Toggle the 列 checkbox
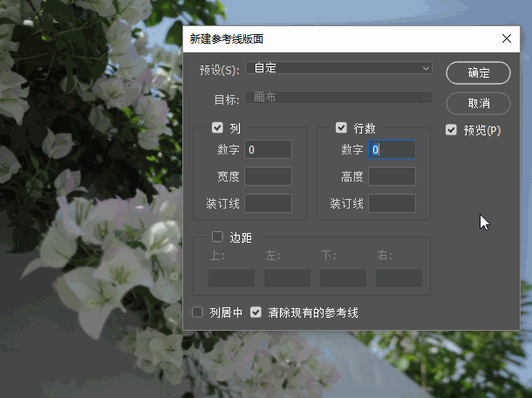Viewport: 532px width, 398px height. pyautogui.click(x=217, y=127)
